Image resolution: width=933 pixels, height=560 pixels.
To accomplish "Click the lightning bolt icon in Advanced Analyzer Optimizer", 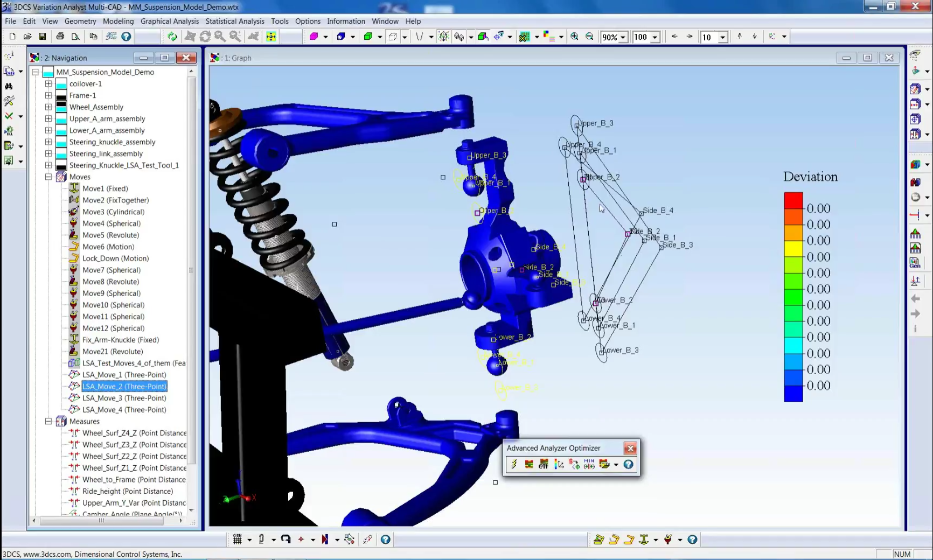I will click(514, 464).
